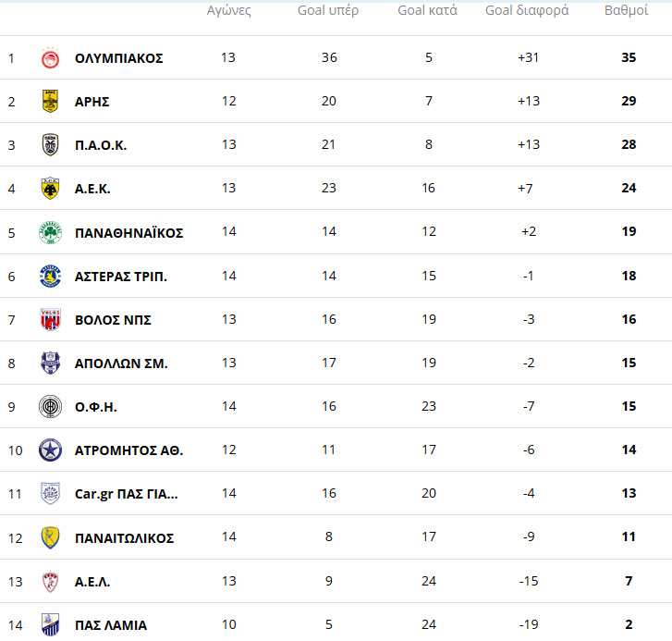This screenshot has height=641, width=672.
Task: Open the ΟΛΥΜΠΙΑΚΟΣ team name link
Action: [118, 58]
